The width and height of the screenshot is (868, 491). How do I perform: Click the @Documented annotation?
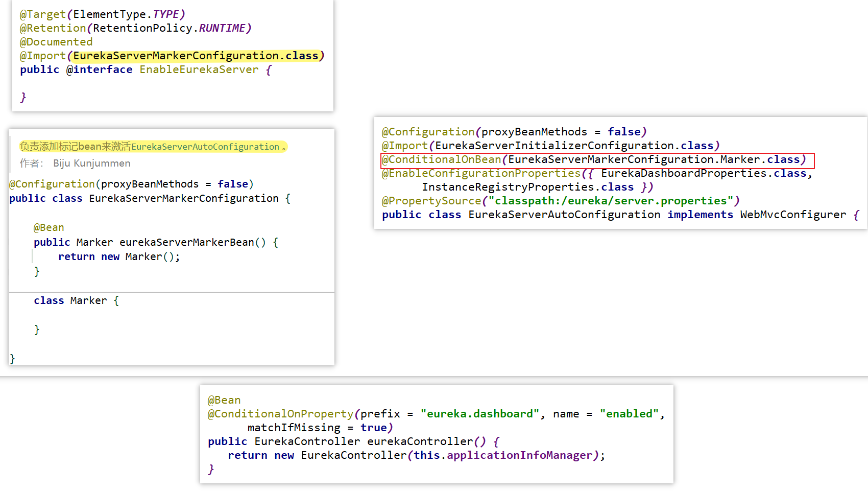(x=56, y=42)
